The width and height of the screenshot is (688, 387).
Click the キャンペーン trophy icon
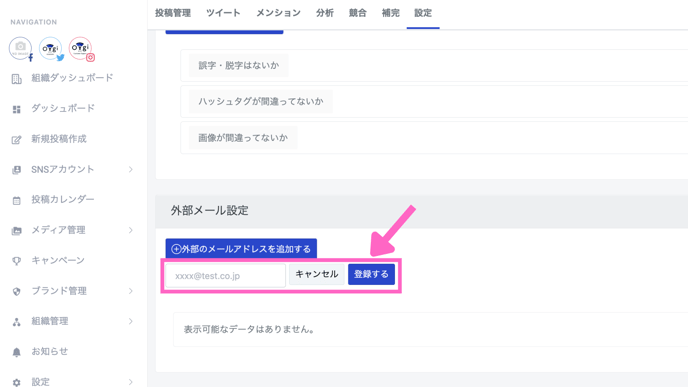(17, 261)
